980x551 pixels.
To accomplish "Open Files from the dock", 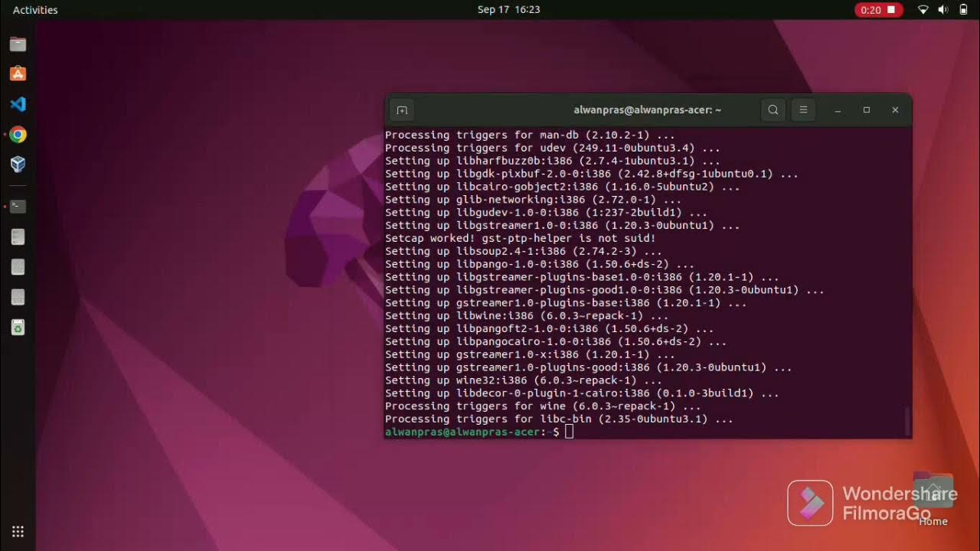I will [x=18, y=44].
